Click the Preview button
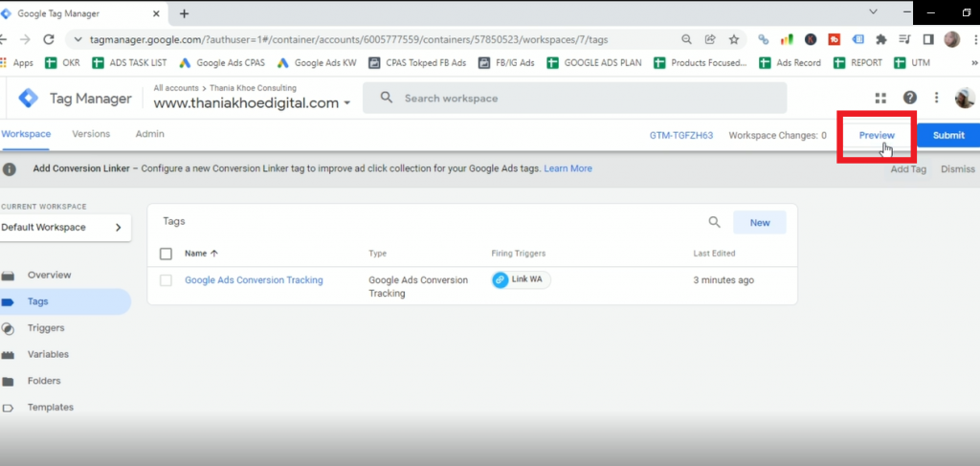The width and height of the screenshot is (980, 466). [x=876, y=135]
